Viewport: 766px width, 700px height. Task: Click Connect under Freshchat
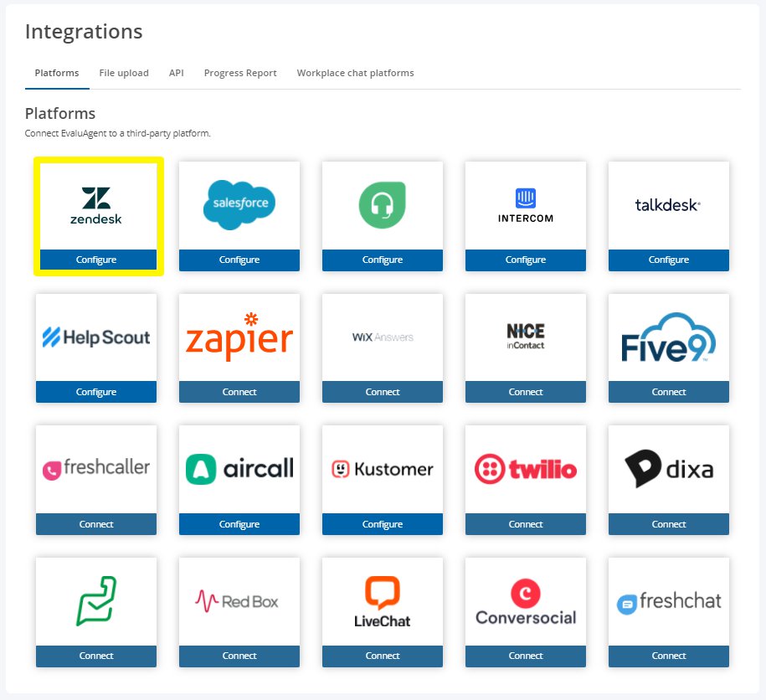pyautogui.click(x=668, y=656)
